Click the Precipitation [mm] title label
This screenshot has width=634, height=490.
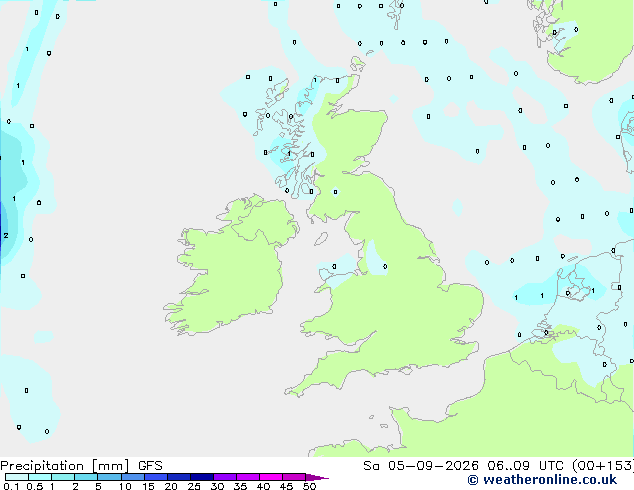tap(65, 466)
